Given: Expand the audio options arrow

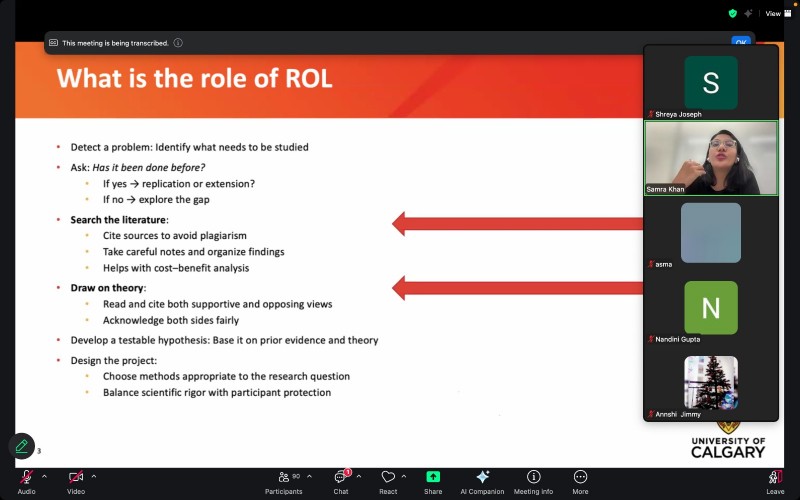Looking at the screenshot, I should (44, 476).
